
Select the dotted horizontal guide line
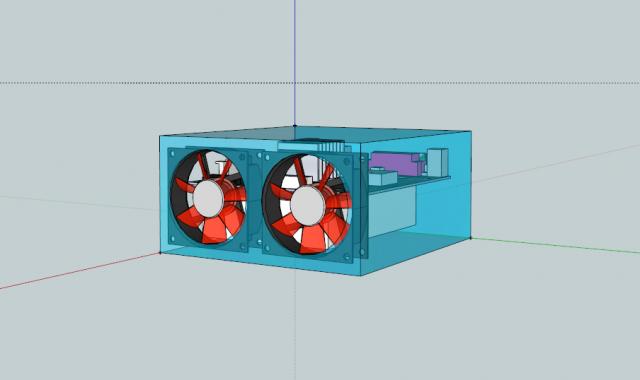(320, 83)
